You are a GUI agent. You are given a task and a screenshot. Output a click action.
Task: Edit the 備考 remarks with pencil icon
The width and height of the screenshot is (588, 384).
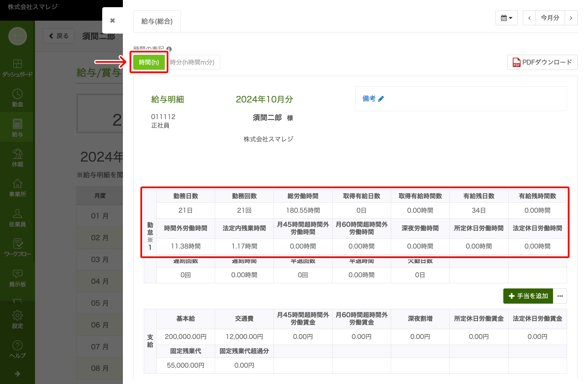point(381,99)
